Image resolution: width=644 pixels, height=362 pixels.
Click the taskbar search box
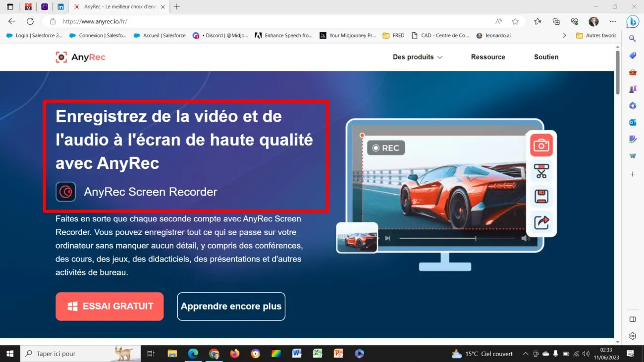(80, 354)
